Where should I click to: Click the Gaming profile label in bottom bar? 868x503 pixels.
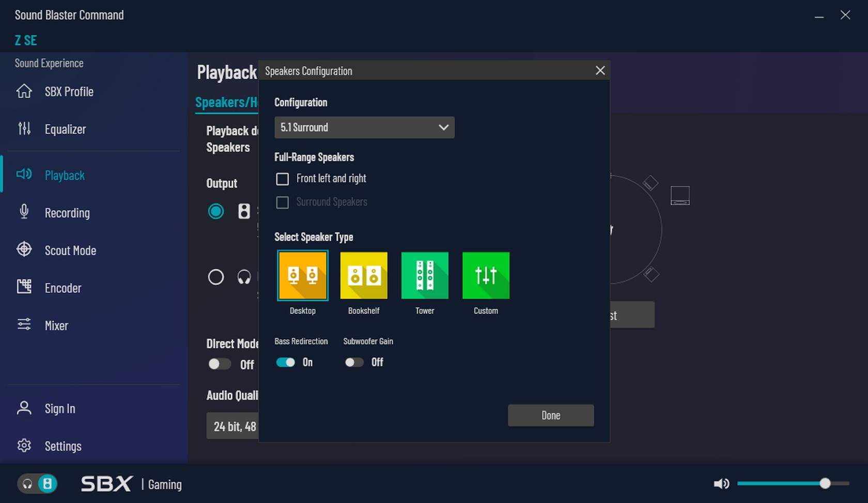pyautogui.click(x=165, y=484)
